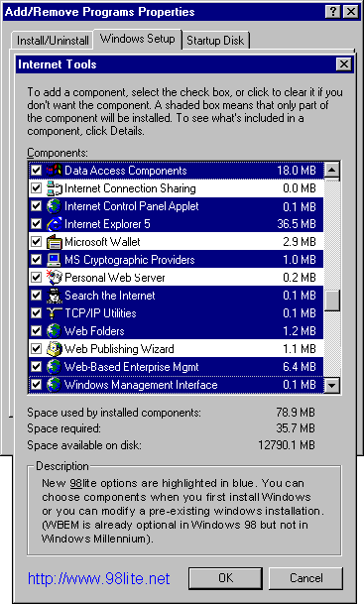The image size is (364, 604).
Task: Select the Web Folders label text
Action: point(94,331)
